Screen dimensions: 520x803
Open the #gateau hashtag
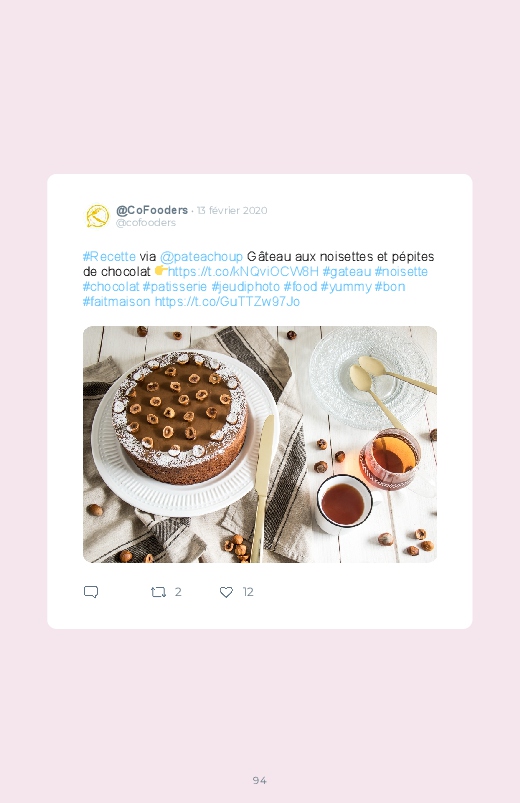347,271
